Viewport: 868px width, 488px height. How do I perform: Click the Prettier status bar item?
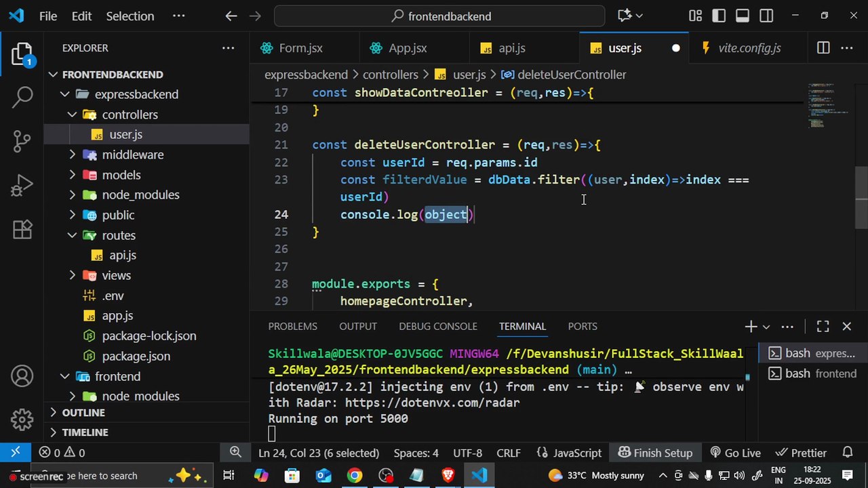coord(801,453)
